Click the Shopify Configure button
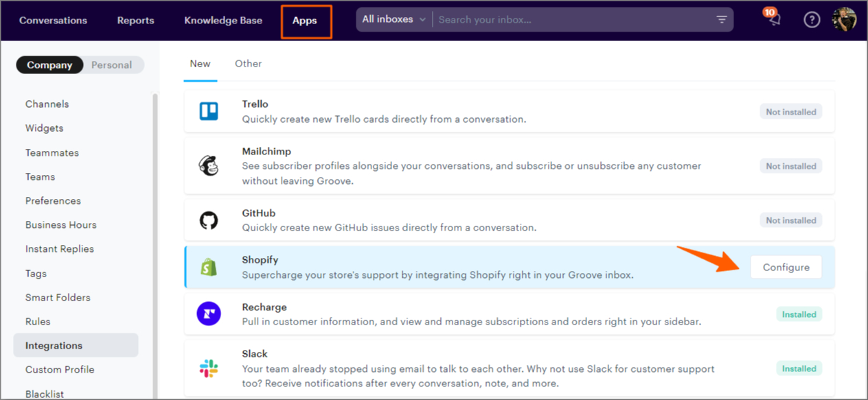This screenshot has height=400, width=868. tap(786, 268)
